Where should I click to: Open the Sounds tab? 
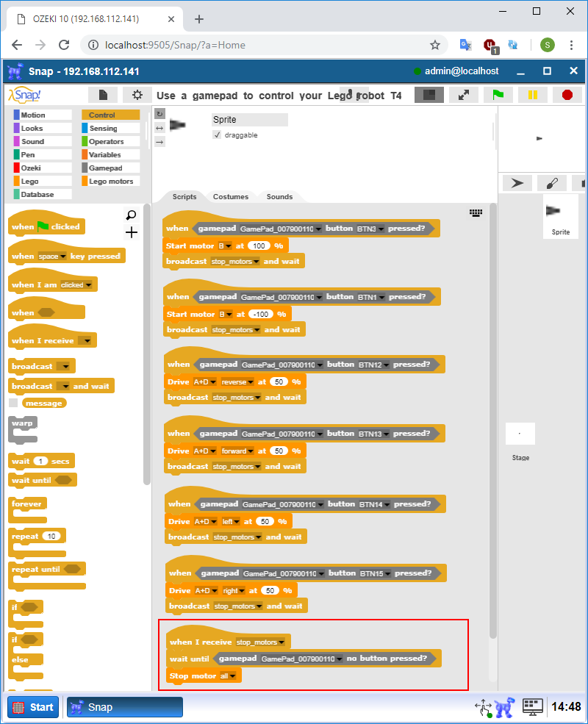(x=279, y=197)
